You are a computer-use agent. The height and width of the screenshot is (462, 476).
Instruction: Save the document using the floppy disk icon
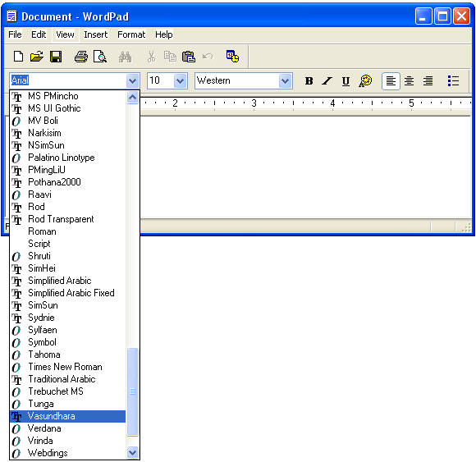56,57
